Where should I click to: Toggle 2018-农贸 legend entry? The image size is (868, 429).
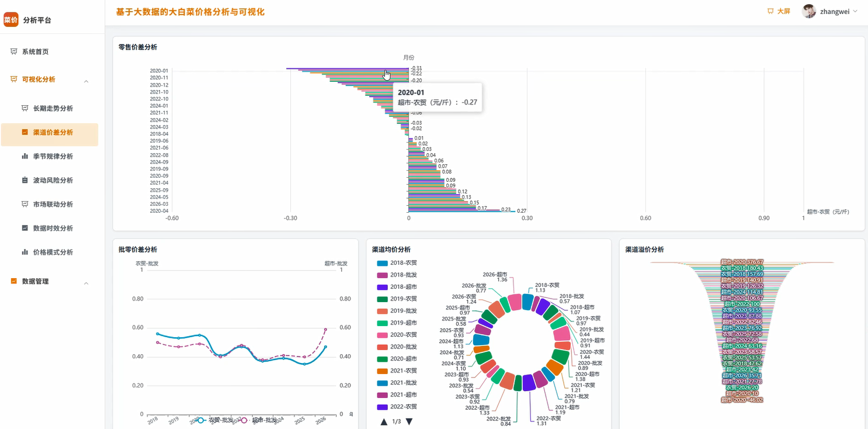point(397,263)
